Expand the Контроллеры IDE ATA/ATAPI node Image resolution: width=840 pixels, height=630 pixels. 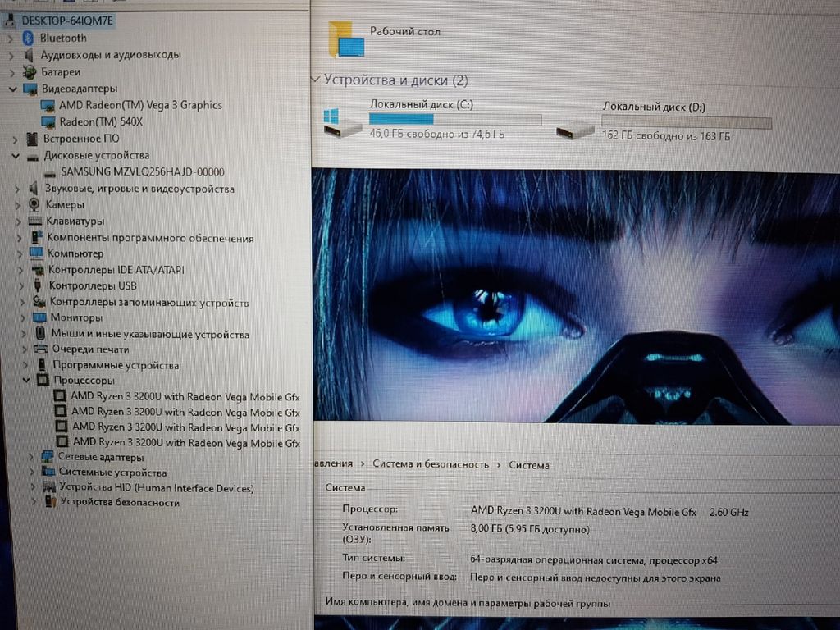point(21,270)
